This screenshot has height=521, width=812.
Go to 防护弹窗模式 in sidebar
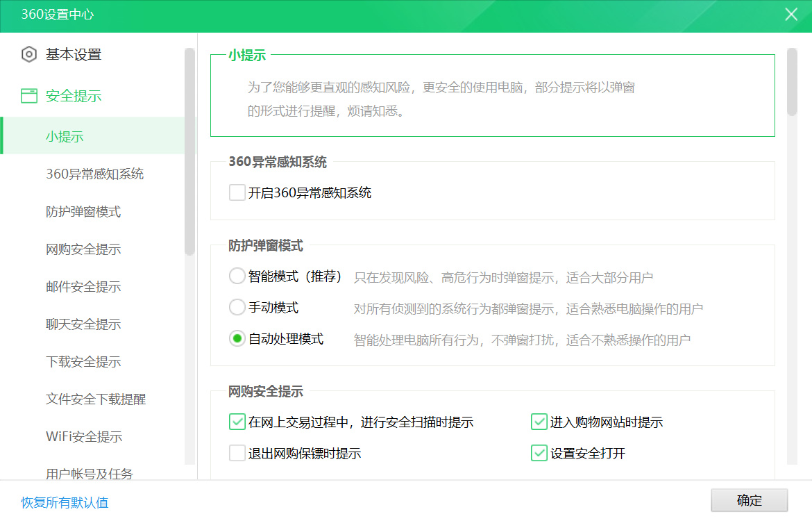[x=83, y=211]
